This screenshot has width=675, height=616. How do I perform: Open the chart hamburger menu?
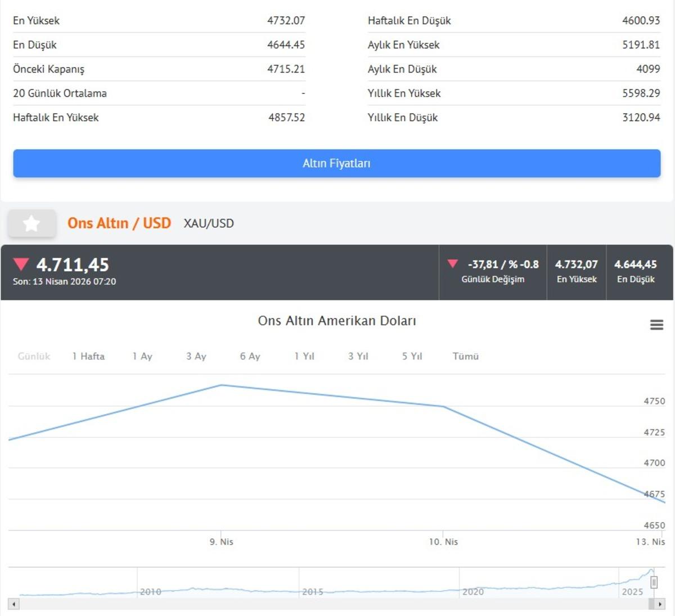tap(656, 325)
